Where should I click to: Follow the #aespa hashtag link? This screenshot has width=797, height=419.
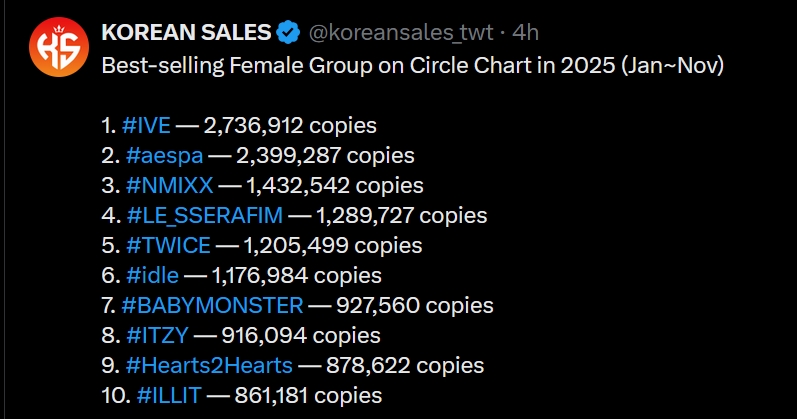164,156
